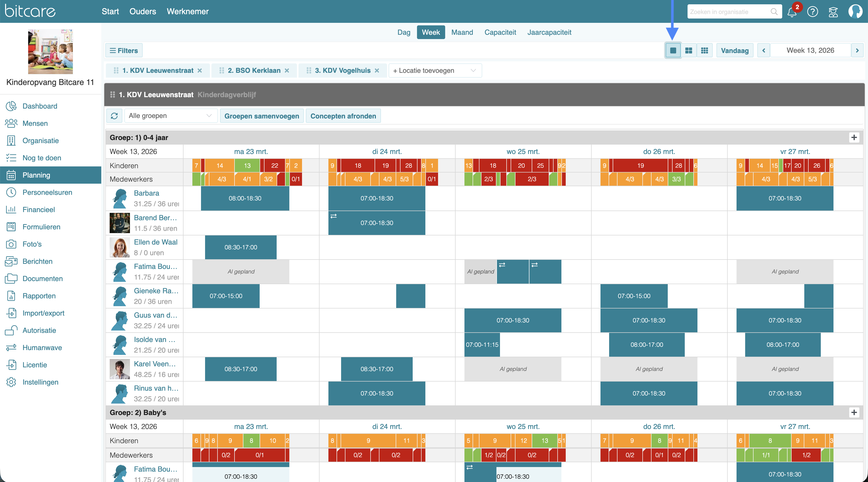Go to next week arrow
This screenshot has width=868, height=482.
coord(857,50)
